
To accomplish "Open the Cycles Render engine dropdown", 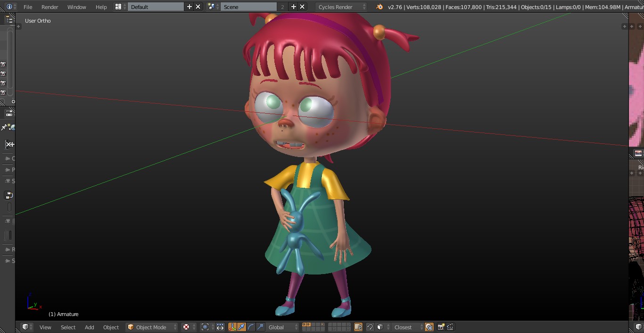I will [341, 7].
